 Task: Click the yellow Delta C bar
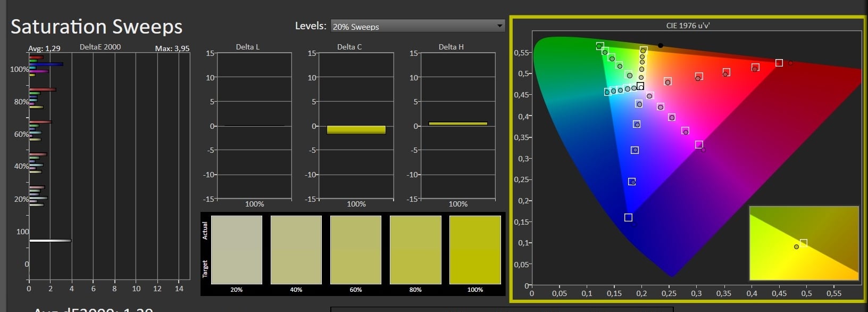[356, 130]
